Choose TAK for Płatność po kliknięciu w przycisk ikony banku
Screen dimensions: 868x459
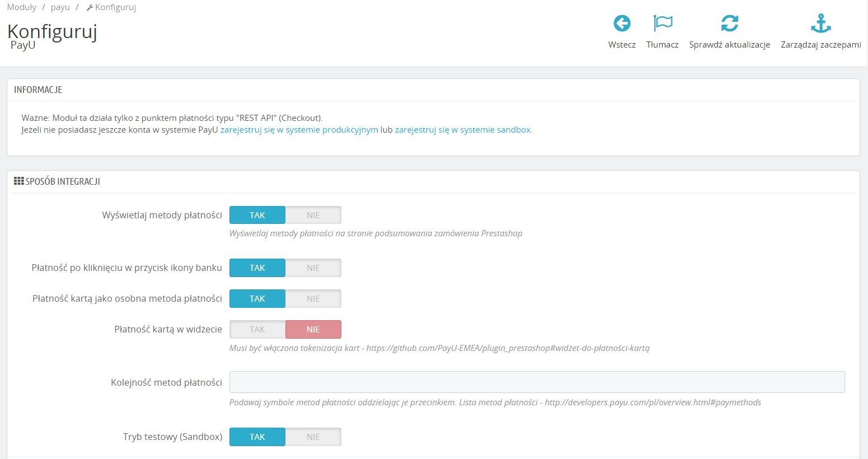point(257,268)
